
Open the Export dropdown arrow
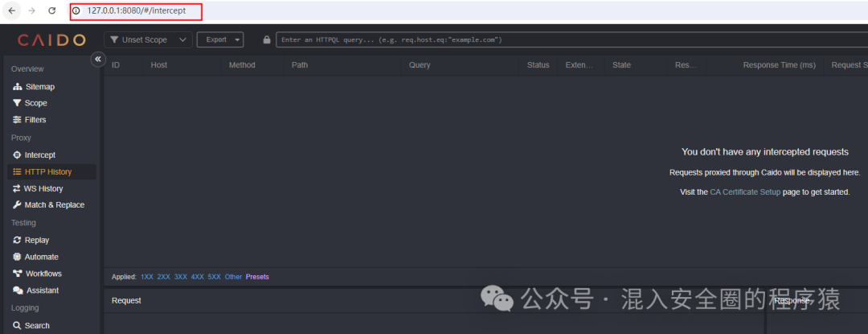(237, 40)
